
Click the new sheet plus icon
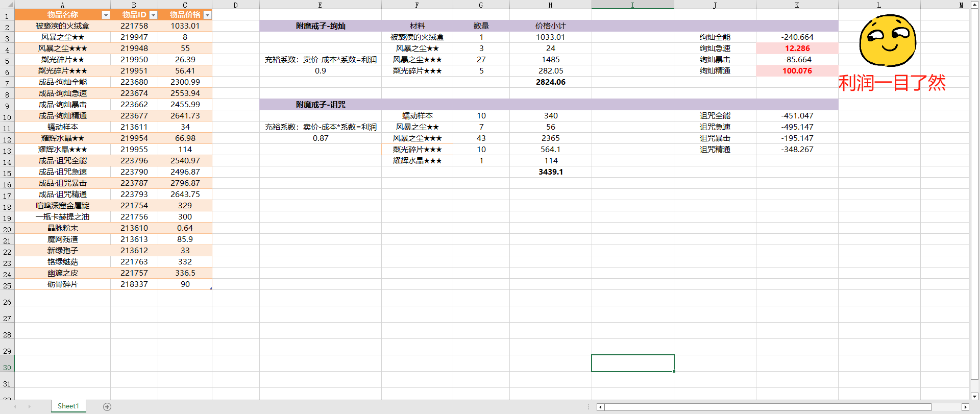(107, 407)
